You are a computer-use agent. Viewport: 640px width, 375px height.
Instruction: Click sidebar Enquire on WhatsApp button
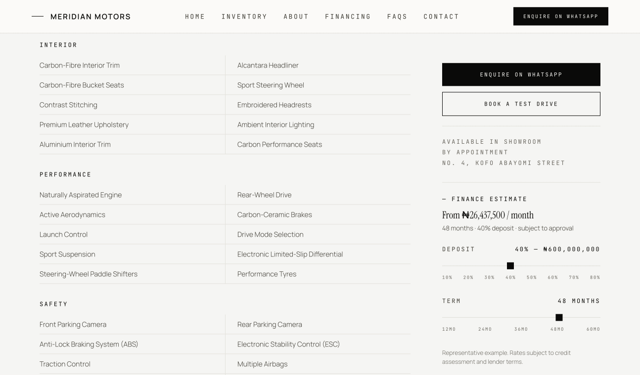(x=521, y=74)
